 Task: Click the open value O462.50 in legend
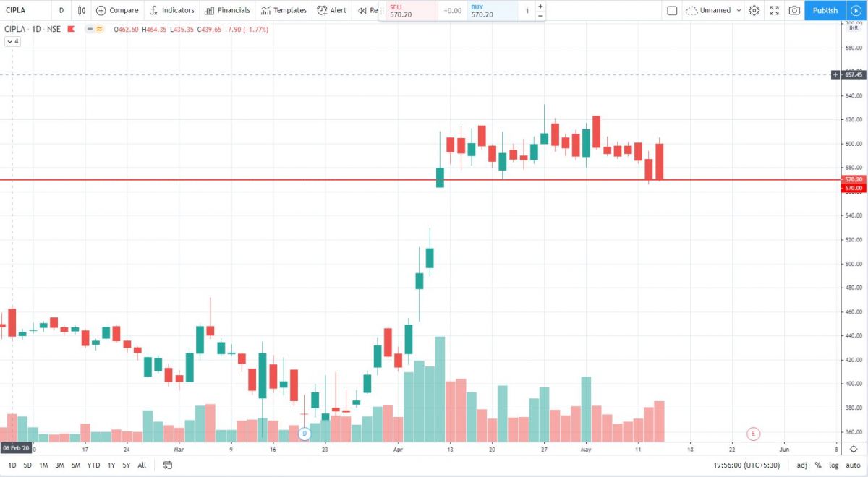127,29
